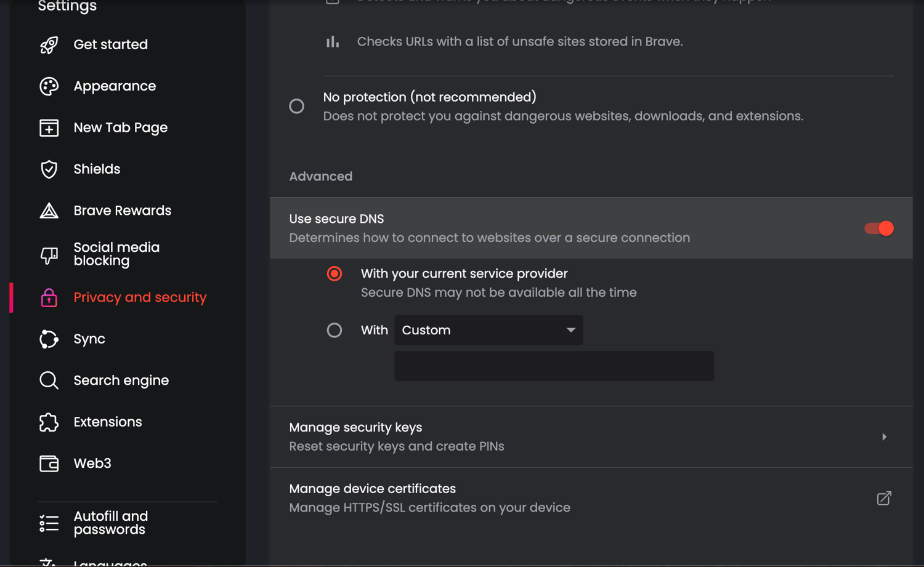Image resolution: width=924 pixels, height=567 pixels.
Task: Click the Shields shield icon
Action: coord(49,169)
